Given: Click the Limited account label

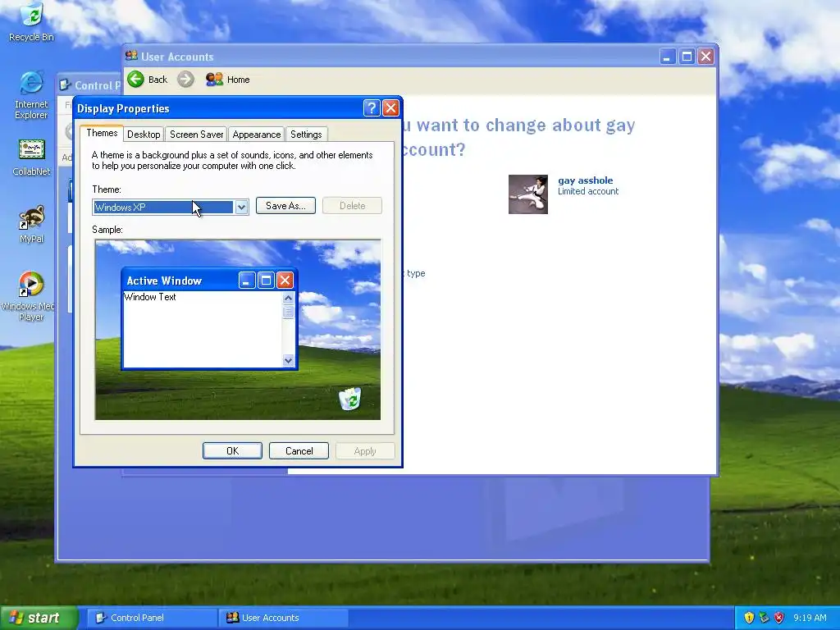Looking at the screenshot, I should [x=588, y=191].
